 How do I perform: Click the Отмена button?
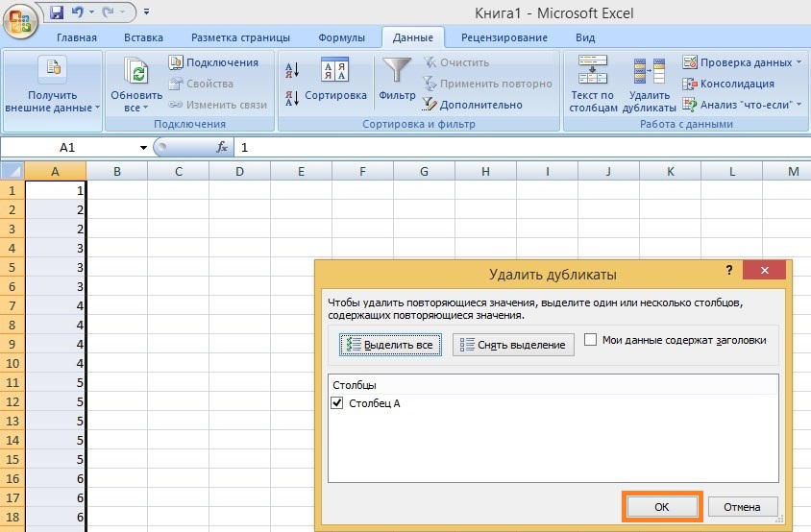point(742,507)
